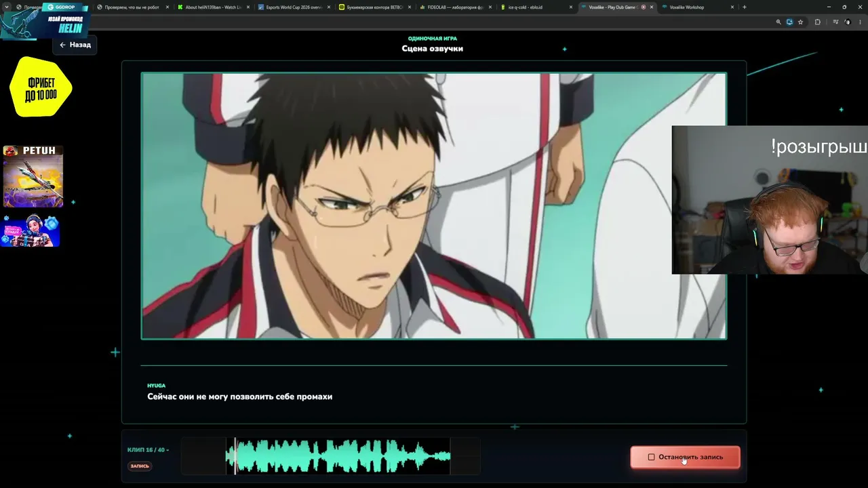868x488 pixels.
Task: Switch to the About heliN139ban Kick tab
Action: [213, 7]
